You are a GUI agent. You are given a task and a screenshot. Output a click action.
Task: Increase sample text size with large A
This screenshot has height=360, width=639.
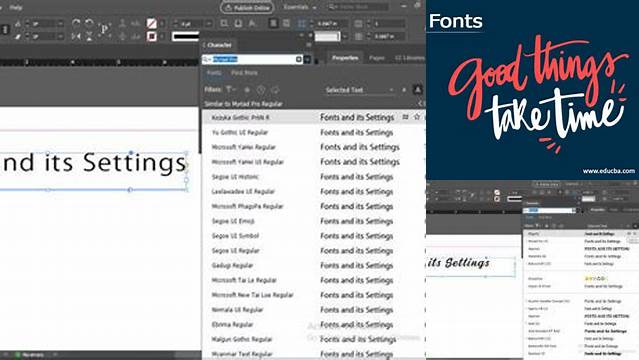[418, 89]
